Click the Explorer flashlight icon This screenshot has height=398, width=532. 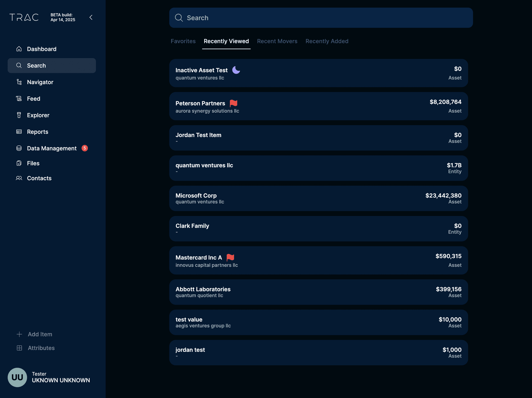coord(19,115)
